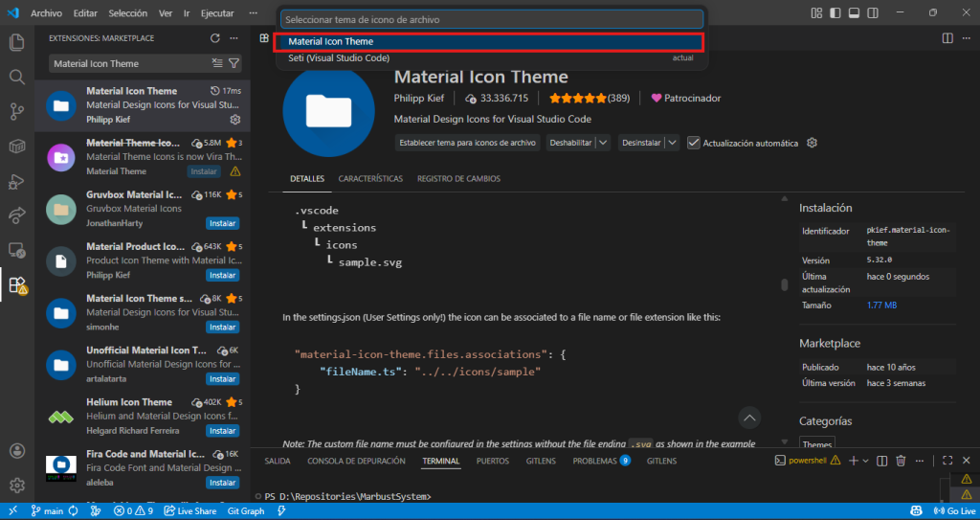Select Material Product Icons extension in list
The image size is (980, 520).
pyautogui.click(x=143, y=260)
